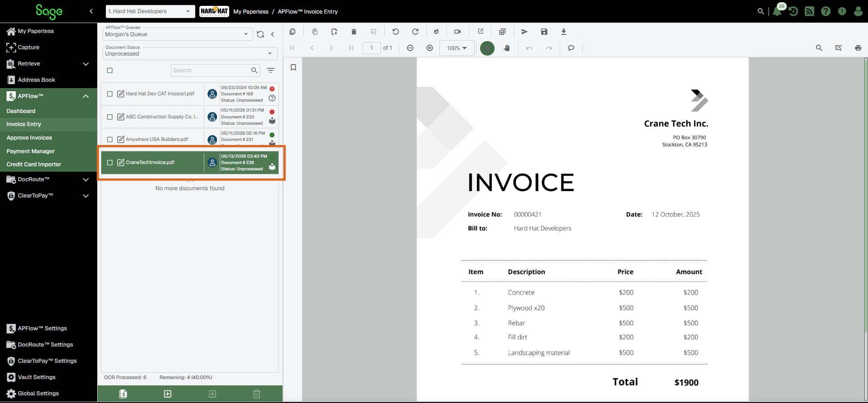Open the APFlow Queues dropdown
The height and width of the screenshot is (403, 868).
tap(177, 34)
